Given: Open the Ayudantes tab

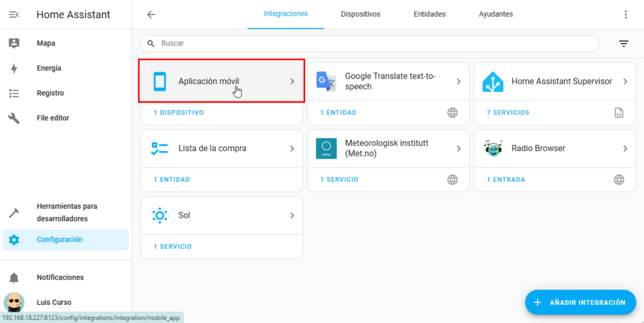Looking at the screenshot, I should [x=496, y=14].
